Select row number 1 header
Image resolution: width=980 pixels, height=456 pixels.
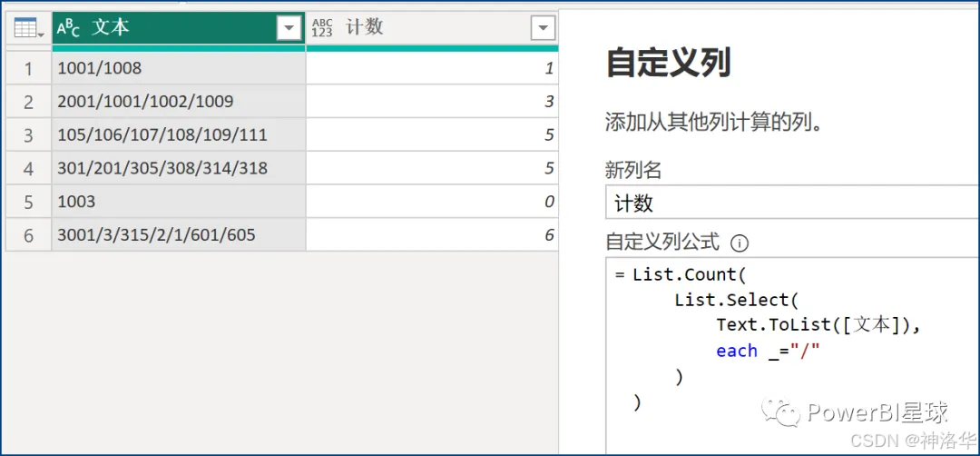coord(28,68)
